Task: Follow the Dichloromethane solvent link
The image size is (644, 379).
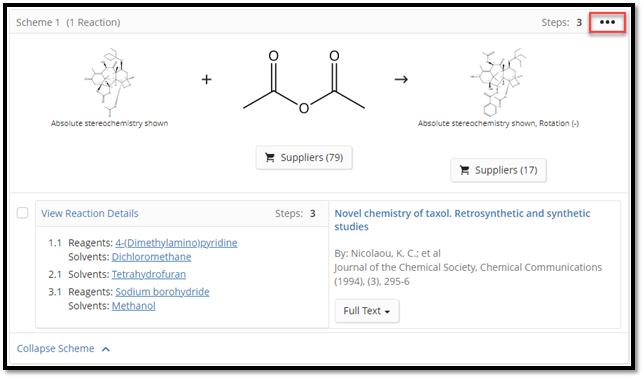Action: click(152, 257)
